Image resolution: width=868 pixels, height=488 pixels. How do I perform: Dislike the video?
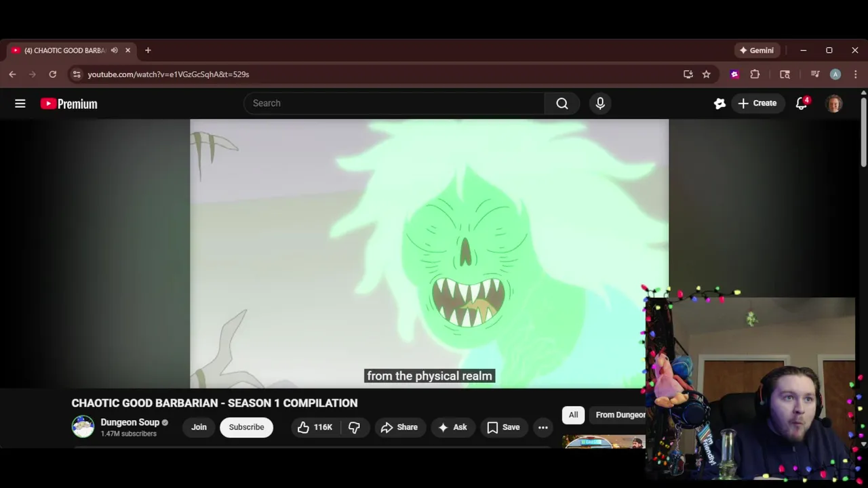point(354,427)
